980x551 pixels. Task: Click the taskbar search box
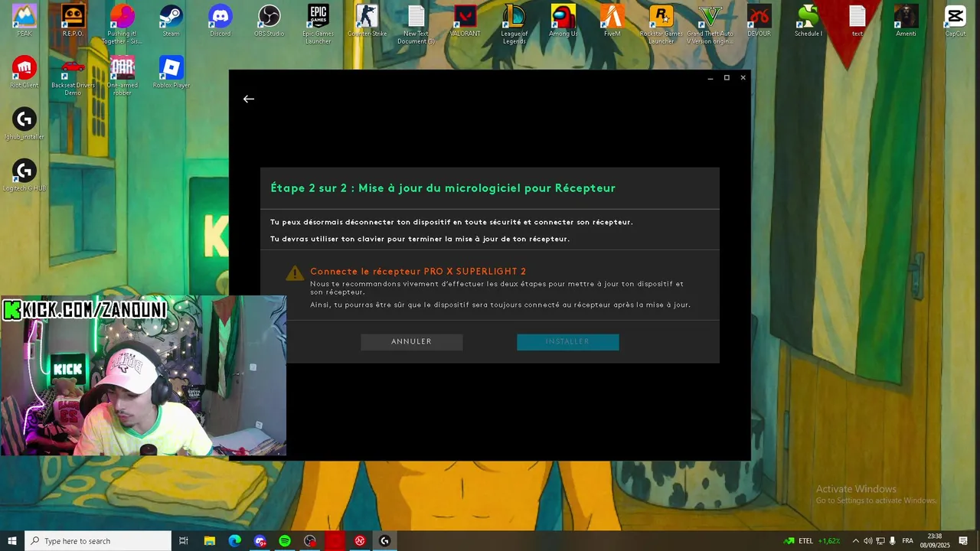click(x=98, y=541)
